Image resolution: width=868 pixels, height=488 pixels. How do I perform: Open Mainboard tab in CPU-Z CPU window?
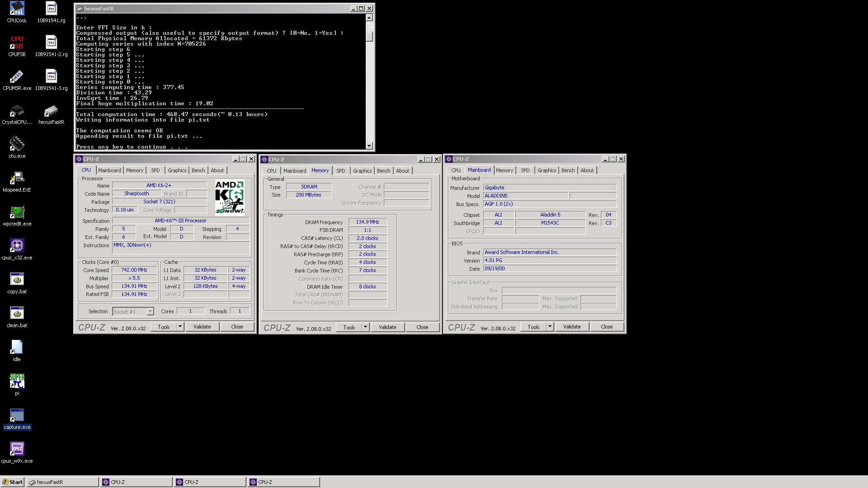[x=109, y=170]
